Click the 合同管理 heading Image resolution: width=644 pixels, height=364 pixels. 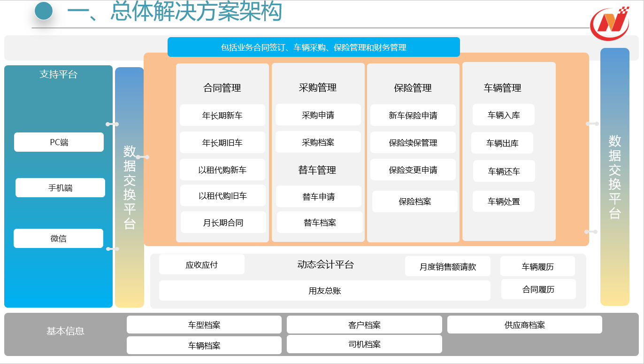coord(222,88)
